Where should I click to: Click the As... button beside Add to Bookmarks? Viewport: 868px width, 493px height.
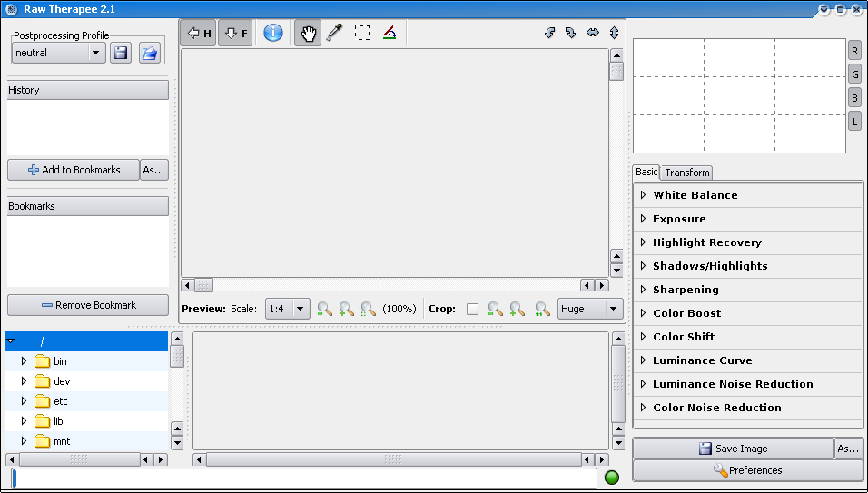point(153,170)
